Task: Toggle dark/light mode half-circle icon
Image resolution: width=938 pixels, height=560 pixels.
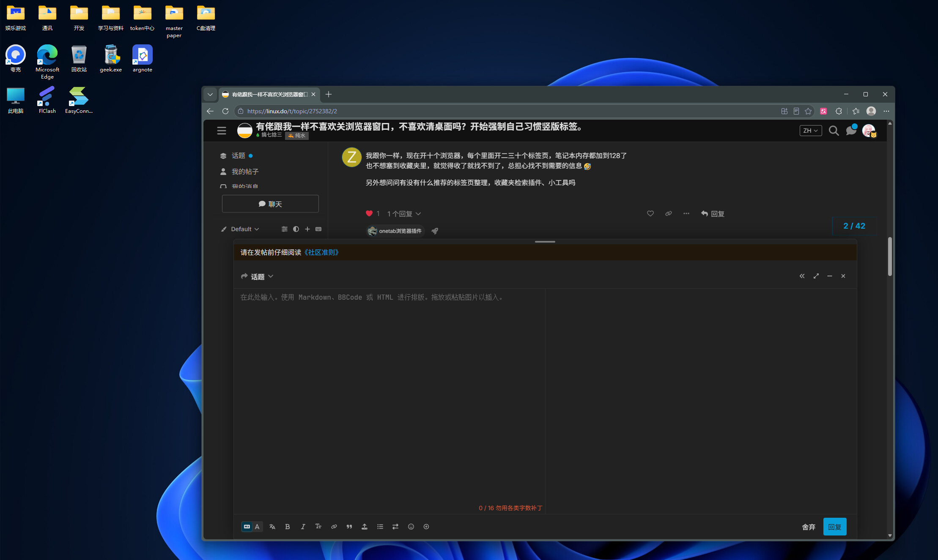Action: 296,229
